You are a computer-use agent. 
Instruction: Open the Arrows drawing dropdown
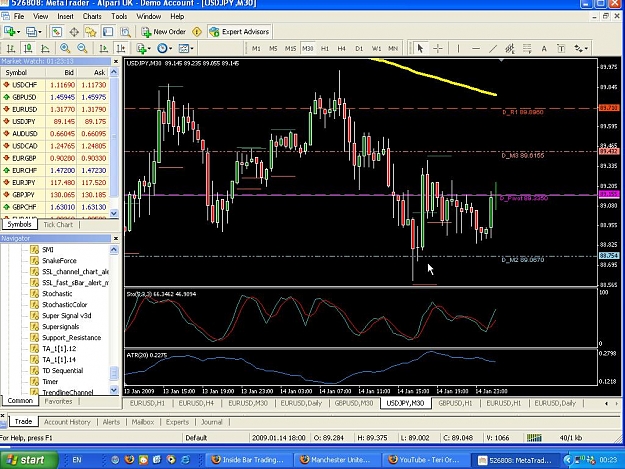coord(581,49)
